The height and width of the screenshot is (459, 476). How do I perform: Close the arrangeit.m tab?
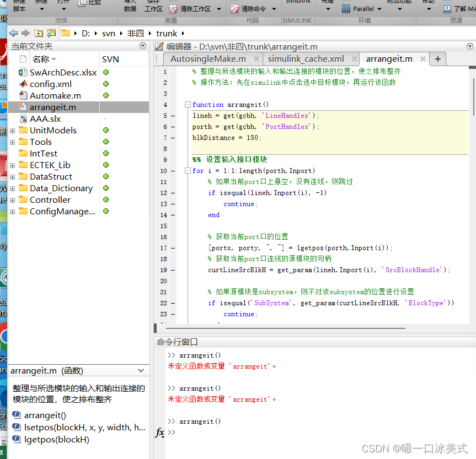click(x=423, y=59)
